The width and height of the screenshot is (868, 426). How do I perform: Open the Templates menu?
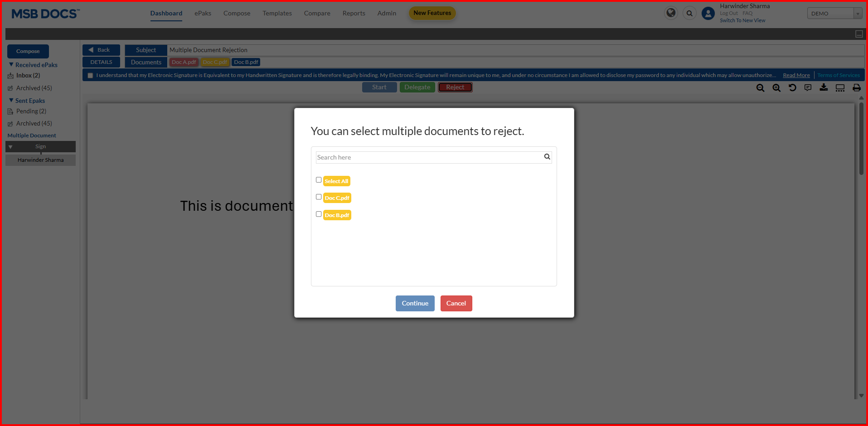pos(277,14)
